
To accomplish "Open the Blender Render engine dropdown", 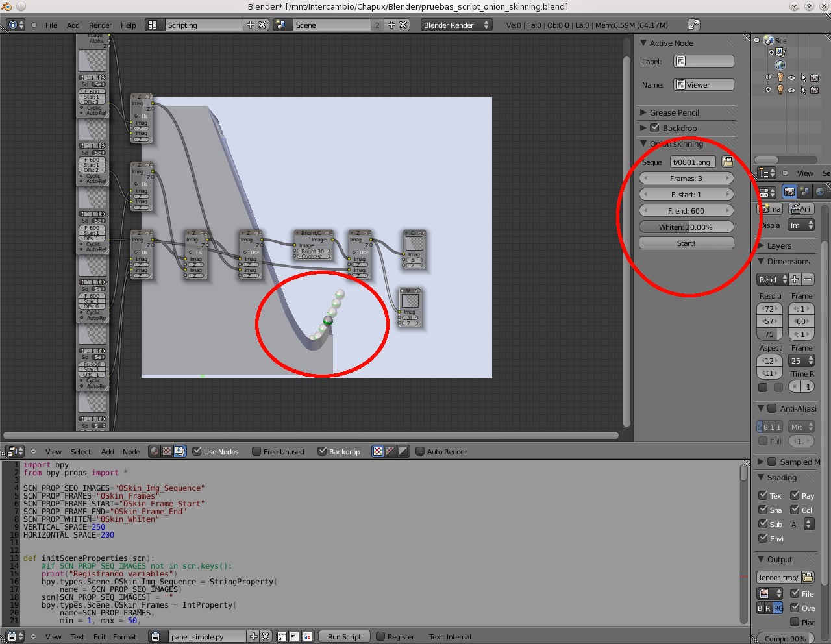I will (456, 25).
